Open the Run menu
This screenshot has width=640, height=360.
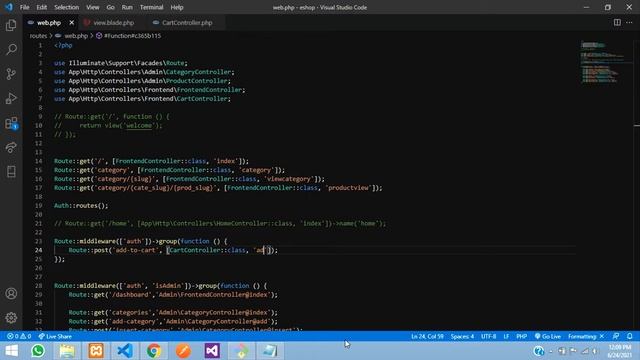point(127,7)
